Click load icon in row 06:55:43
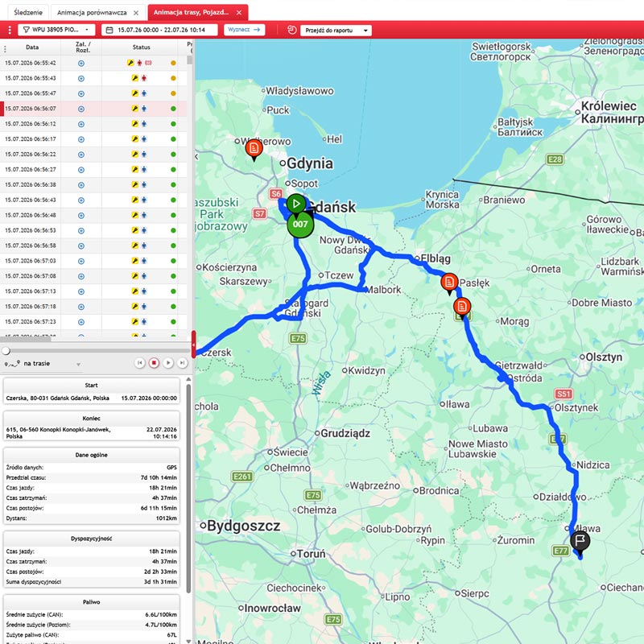The height and width of the screenshot is (644, 644). click(x=81, y=78)
